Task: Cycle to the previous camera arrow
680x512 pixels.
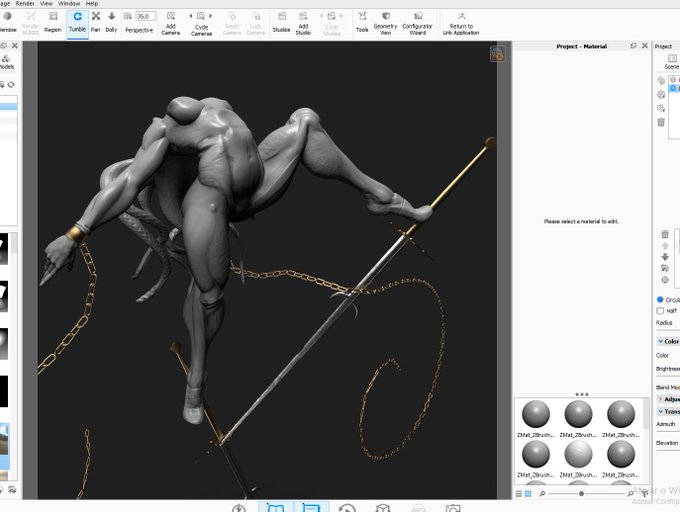Action: 190,16
